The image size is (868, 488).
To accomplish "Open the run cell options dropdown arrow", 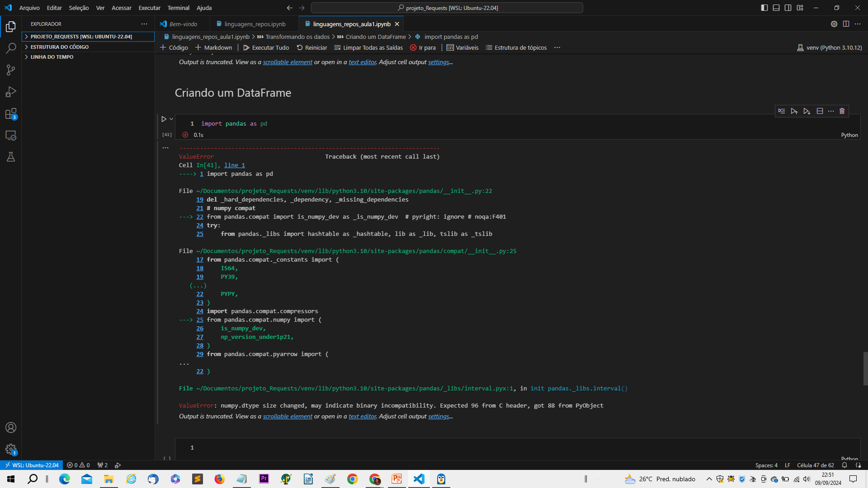I will coord(171,119).
